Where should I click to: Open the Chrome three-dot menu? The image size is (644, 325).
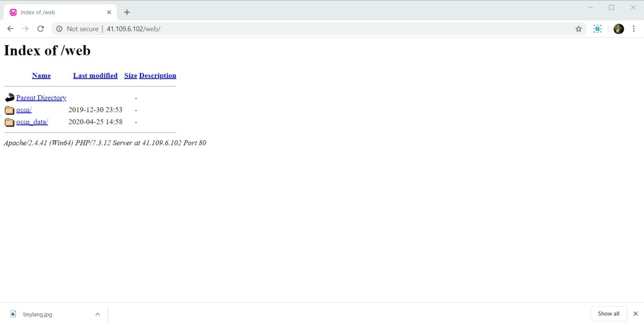[634, 29]
